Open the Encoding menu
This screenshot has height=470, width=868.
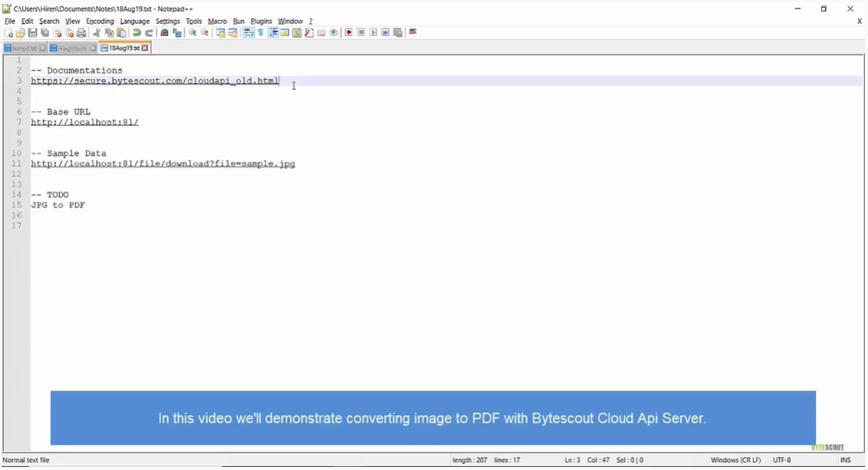(100, 21)
